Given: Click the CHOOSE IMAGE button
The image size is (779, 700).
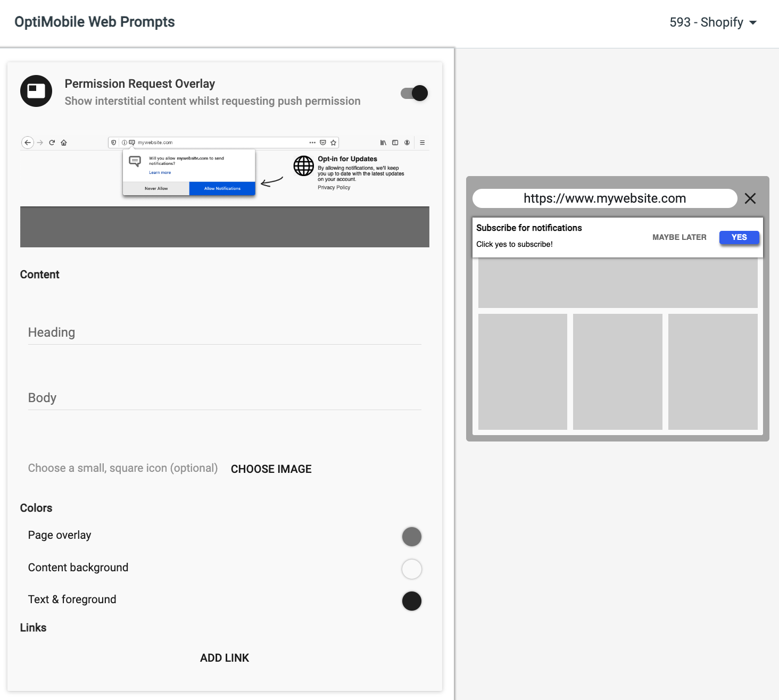Looking at the screenshot, I should tap(271, 469).
